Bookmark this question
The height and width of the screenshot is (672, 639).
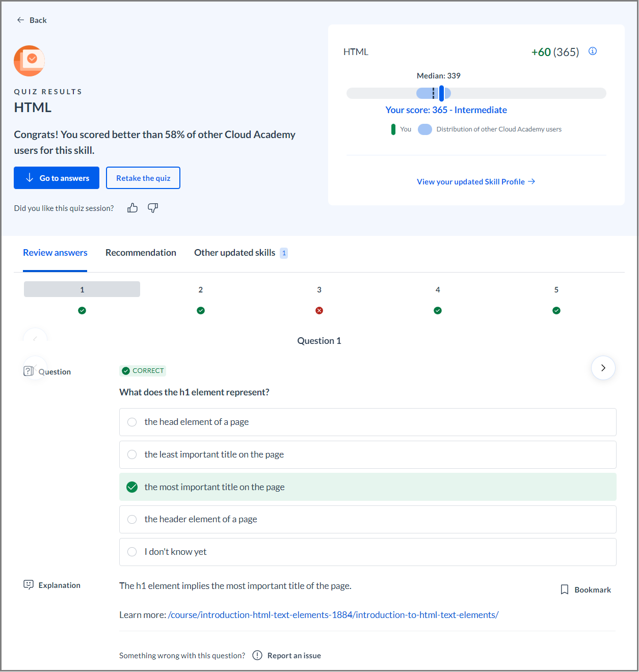(585, 589)
